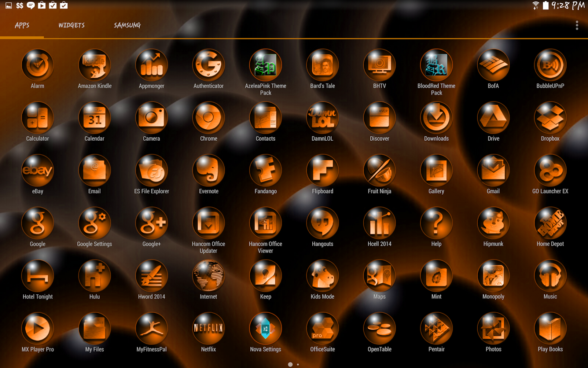Open Chrome browser

point(209,118)
